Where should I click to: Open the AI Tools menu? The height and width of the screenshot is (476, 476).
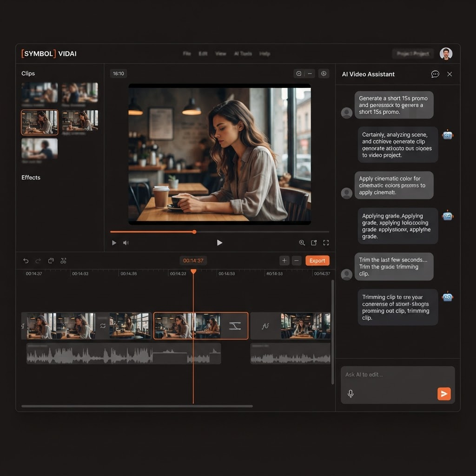(243, 54)
